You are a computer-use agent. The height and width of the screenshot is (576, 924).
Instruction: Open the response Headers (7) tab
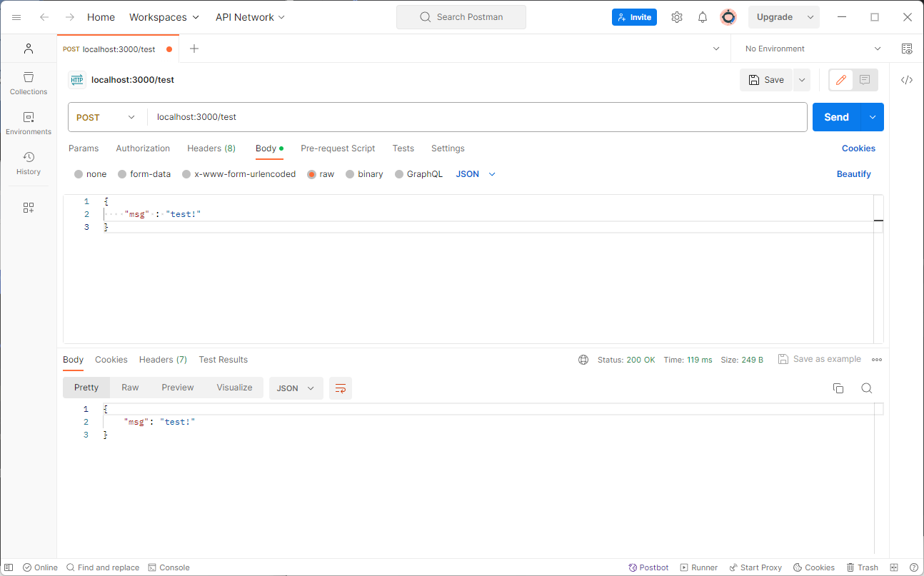click(163, 360)
